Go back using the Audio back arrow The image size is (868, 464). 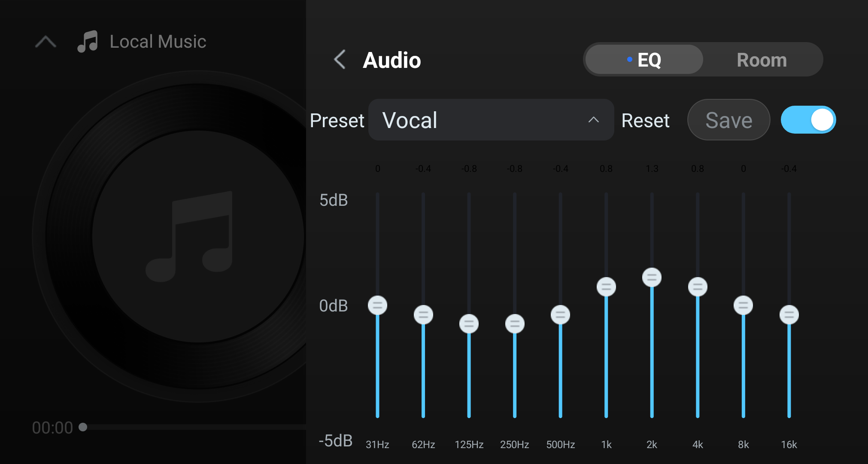point(340,59)
